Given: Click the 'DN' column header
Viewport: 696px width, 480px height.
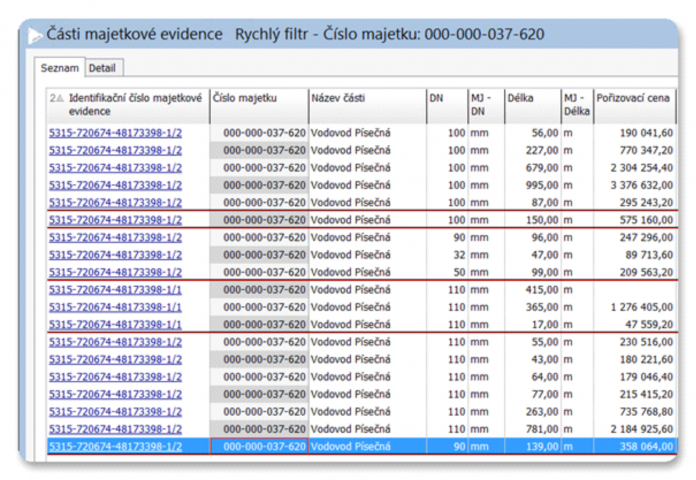Looking at the screenshot, I should [447, 106].
